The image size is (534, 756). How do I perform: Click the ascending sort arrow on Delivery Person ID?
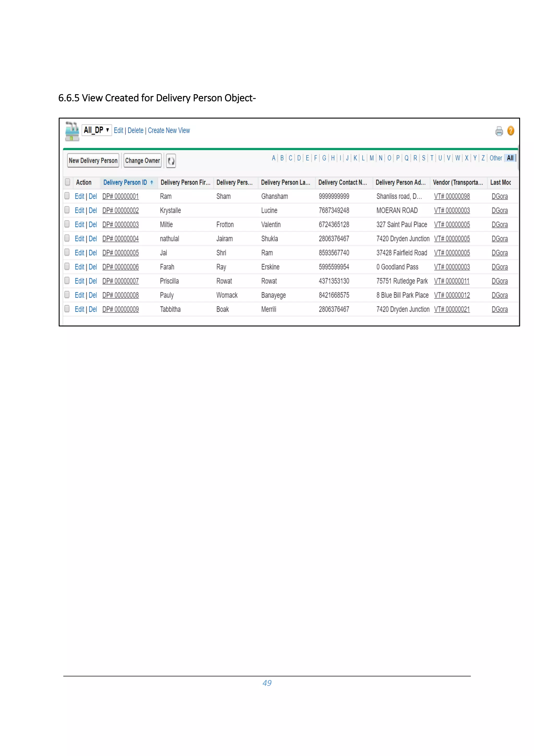[x=152, y=182]
